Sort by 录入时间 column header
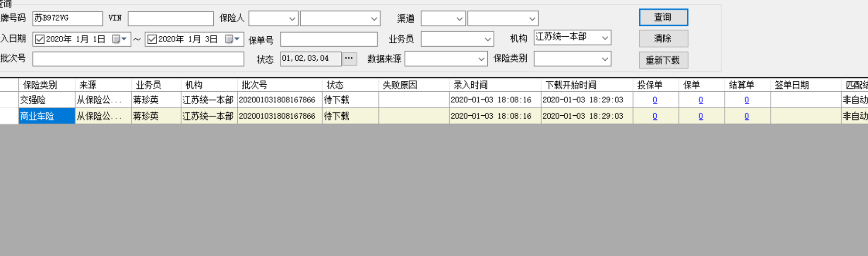 (x=495, y=85)
